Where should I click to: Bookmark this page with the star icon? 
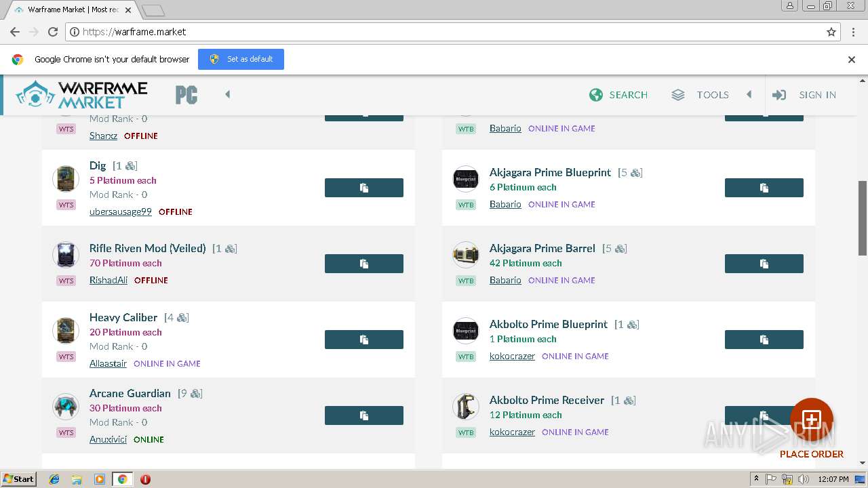(831, 32)
